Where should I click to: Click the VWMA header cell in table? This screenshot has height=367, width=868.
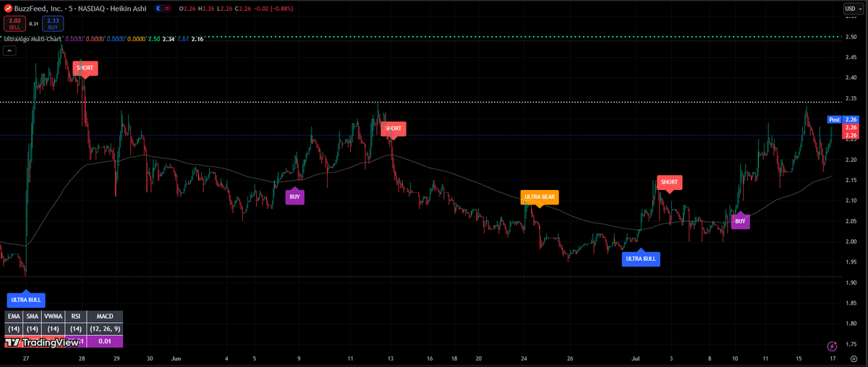click(x=52, y=316)
